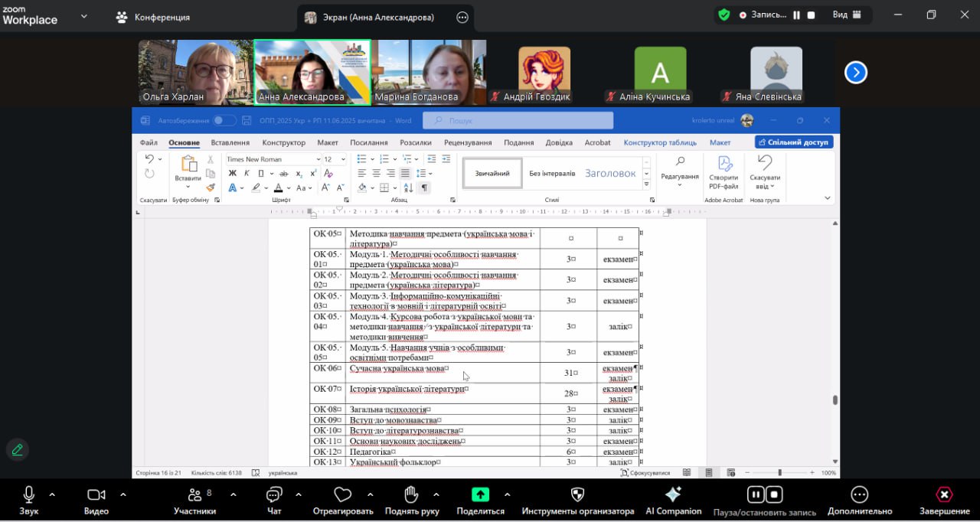Screen dimensions: 980x522
Task: Select Ольга Харлан's video thumbnail
Action: tap(195, 72)
